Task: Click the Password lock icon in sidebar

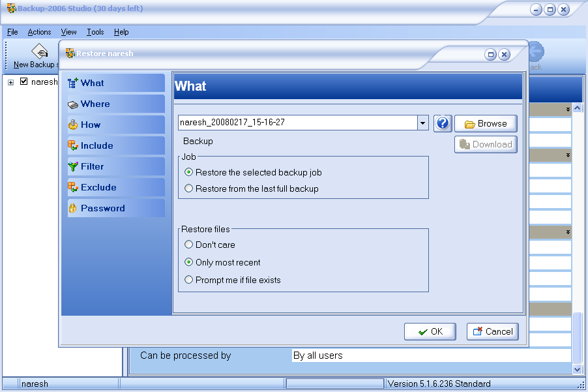Action: point(73,208)
